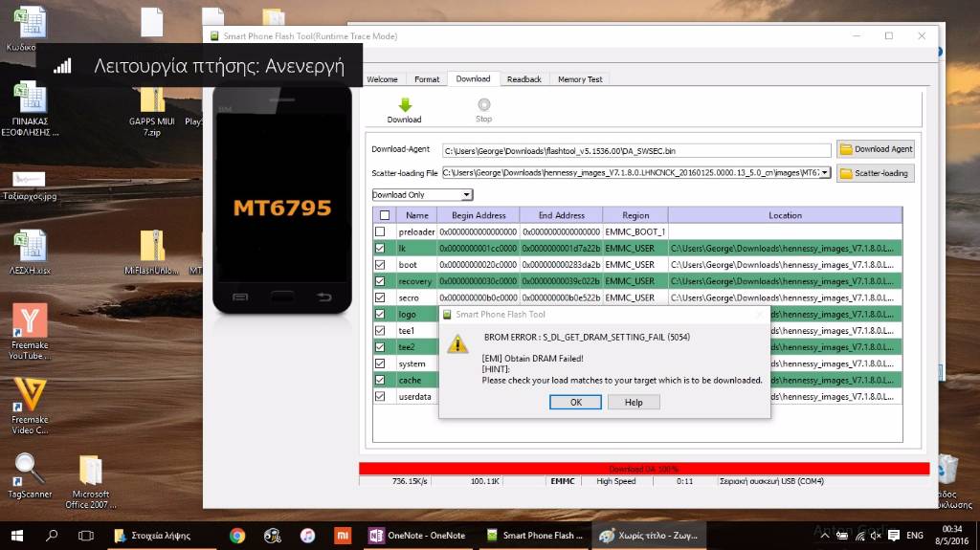
Task: Click the green Download arrow icon
Action: coord(405,104)
